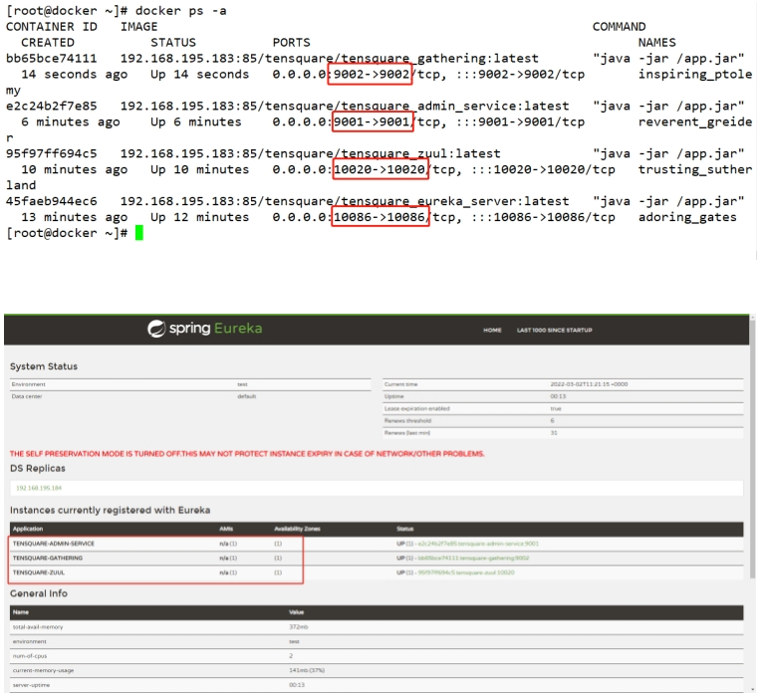This screenshot has width=766, height=700.
Task: Click the adoring_gates container name
Action: coord(687,217)
